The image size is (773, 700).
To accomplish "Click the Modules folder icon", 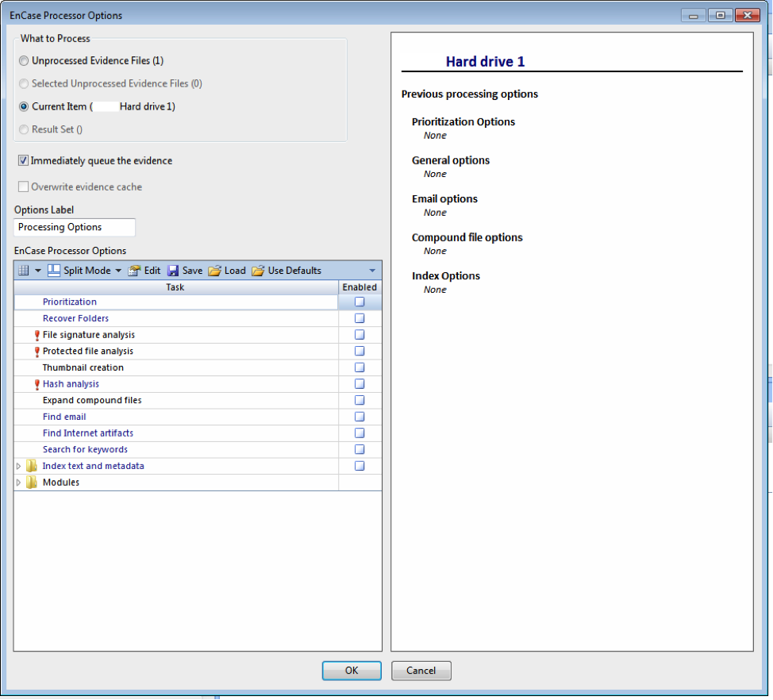I will (32, 482).
